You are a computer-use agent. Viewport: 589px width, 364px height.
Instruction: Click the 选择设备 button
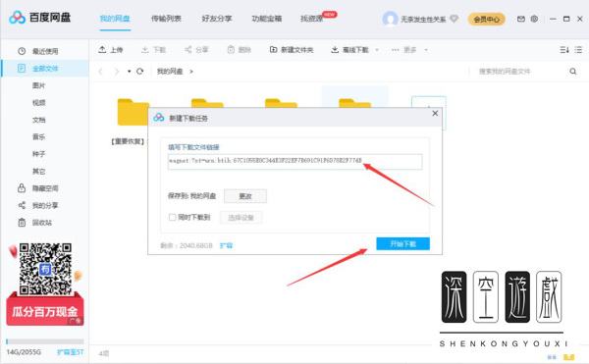coord(241,218)
